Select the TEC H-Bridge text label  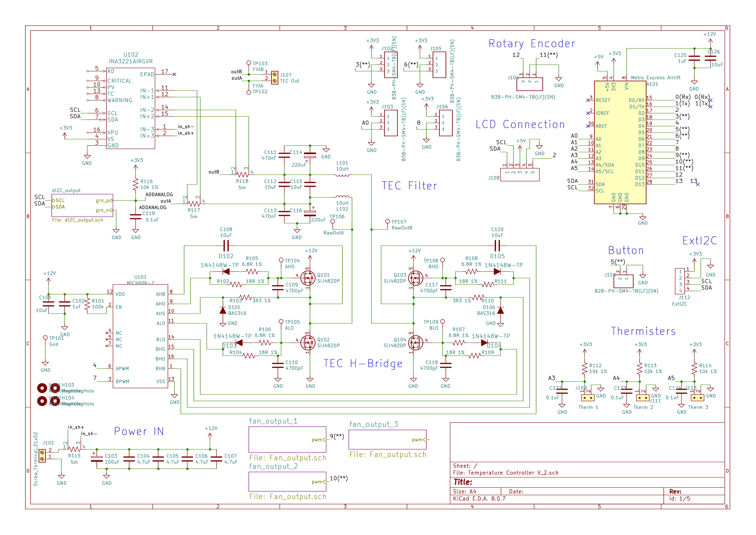[363, 364]
